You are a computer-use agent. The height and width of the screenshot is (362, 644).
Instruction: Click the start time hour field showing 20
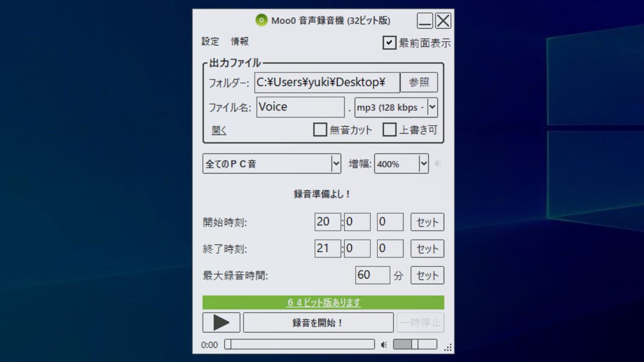[328, 222]
